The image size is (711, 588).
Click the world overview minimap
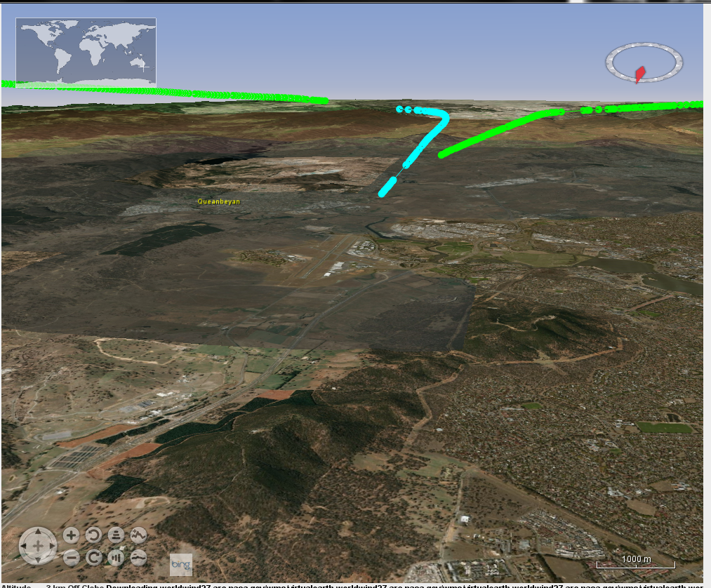(x=86, y=52)
